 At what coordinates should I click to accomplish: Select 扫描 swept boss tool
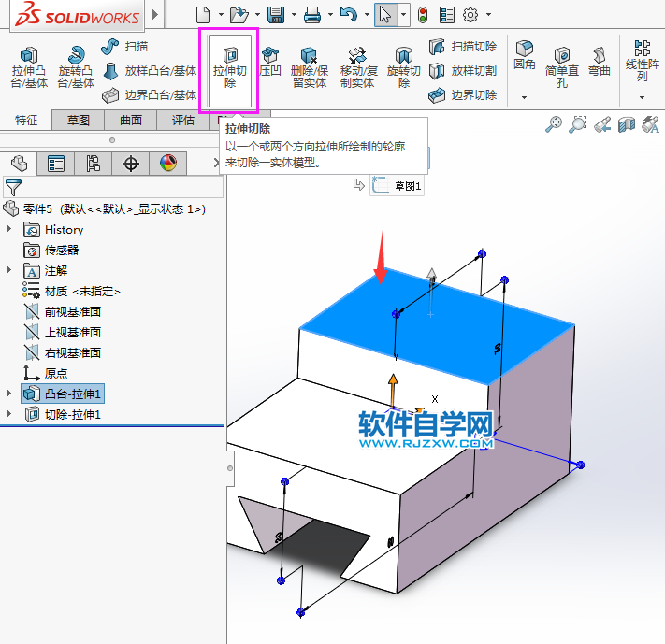coord(124,46)
